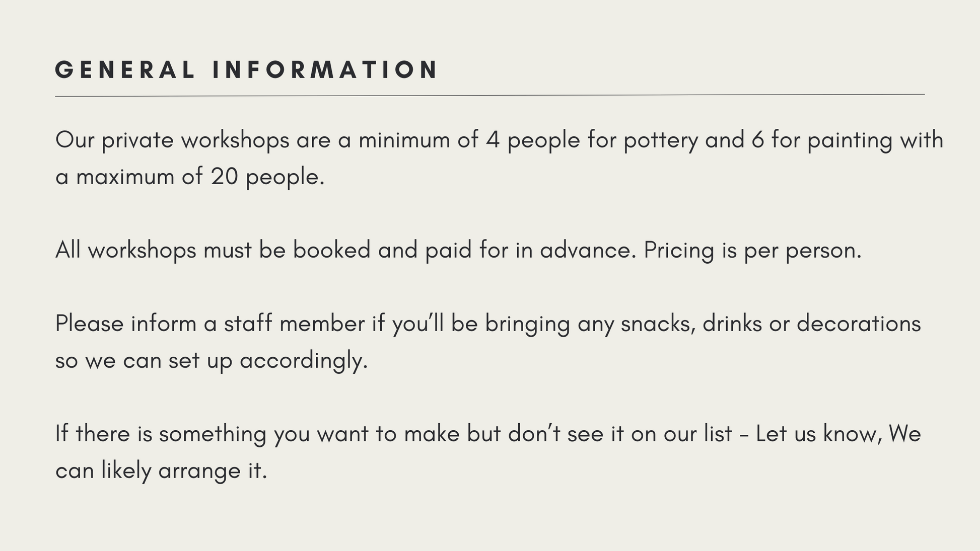Click the GENERAL INFORMATION heading
This screenshot has width=980, height=551.
(246, 69)
